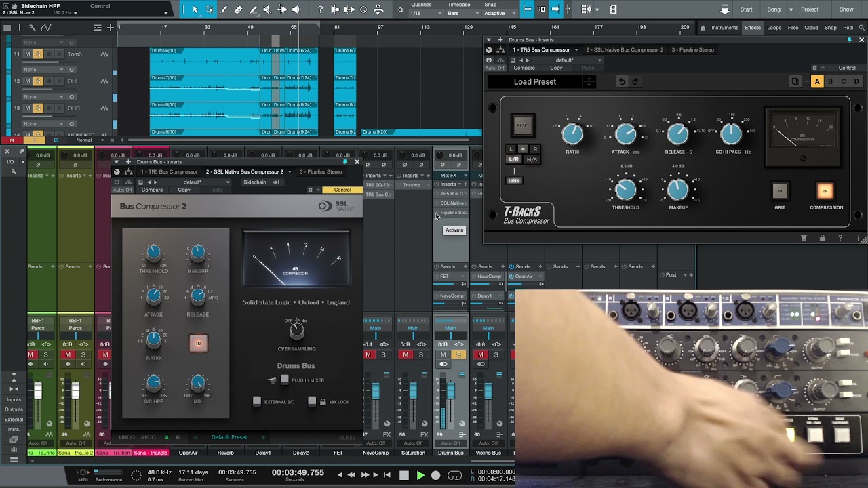The width and height of the screenshot is (868, 488).
Task: Click the Browser search magnifier icon
Action: pos(863,28)
